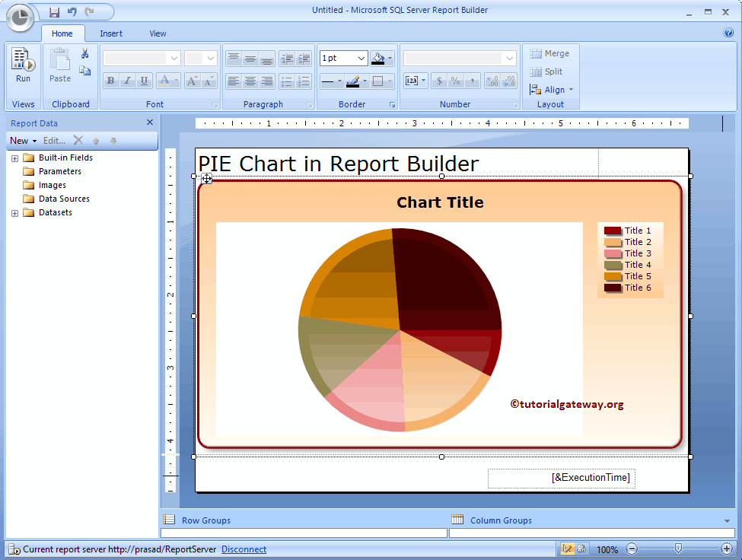Switch to the View ribbon tab
Screen dimensions: 742x560
pos(158,33)
